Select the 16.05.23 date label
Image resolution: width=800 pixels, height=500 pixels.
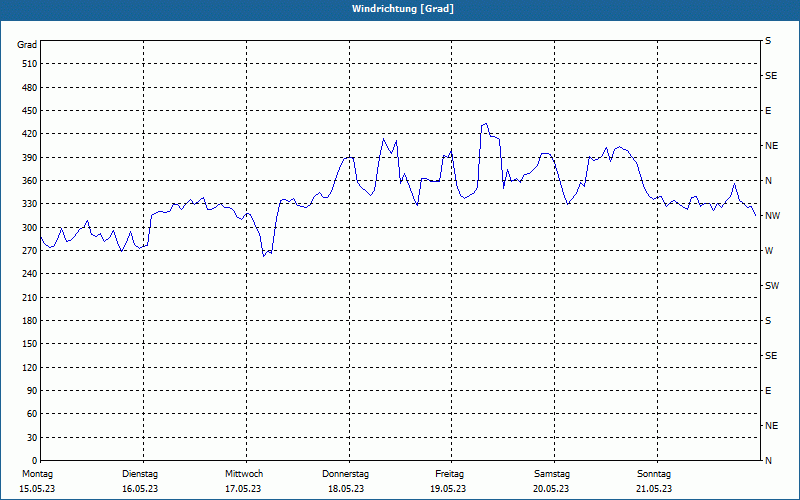tap(140, 489)
